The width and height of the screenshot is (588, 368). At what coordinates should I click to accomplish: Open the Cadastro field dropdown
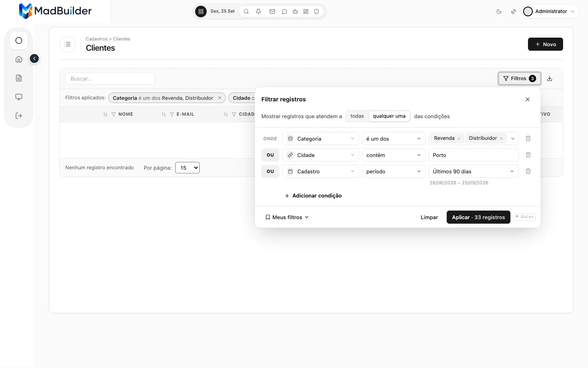pos(321,171)
